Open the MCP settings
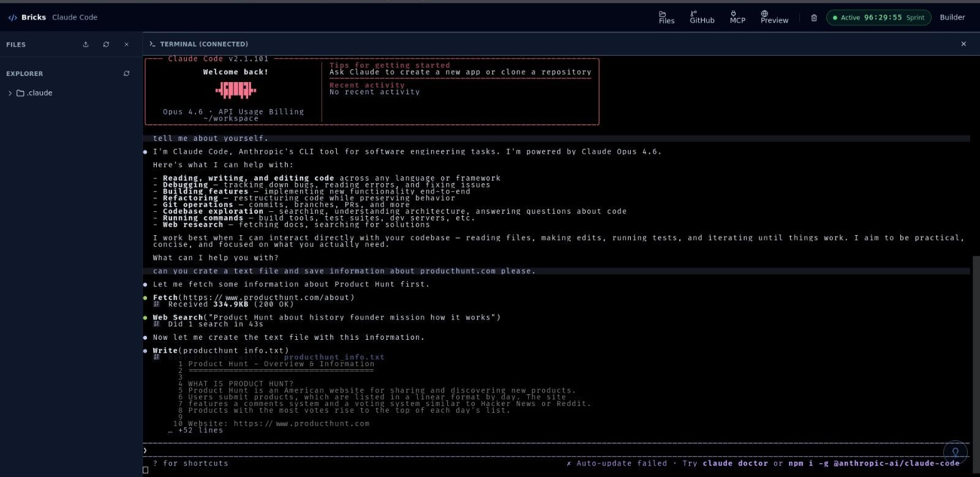Screen dimensions: 980x477 [x=737, y=17]
